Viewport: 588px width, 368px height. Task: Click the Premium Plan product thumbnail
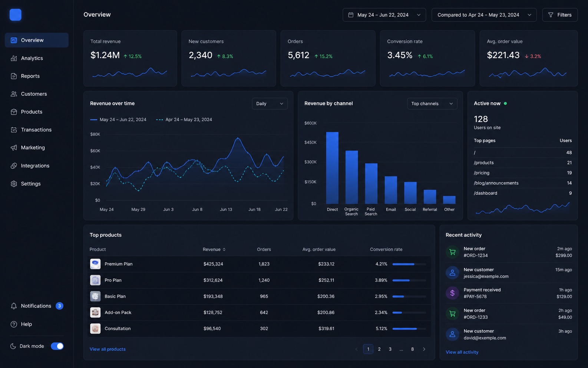(95, 264)
